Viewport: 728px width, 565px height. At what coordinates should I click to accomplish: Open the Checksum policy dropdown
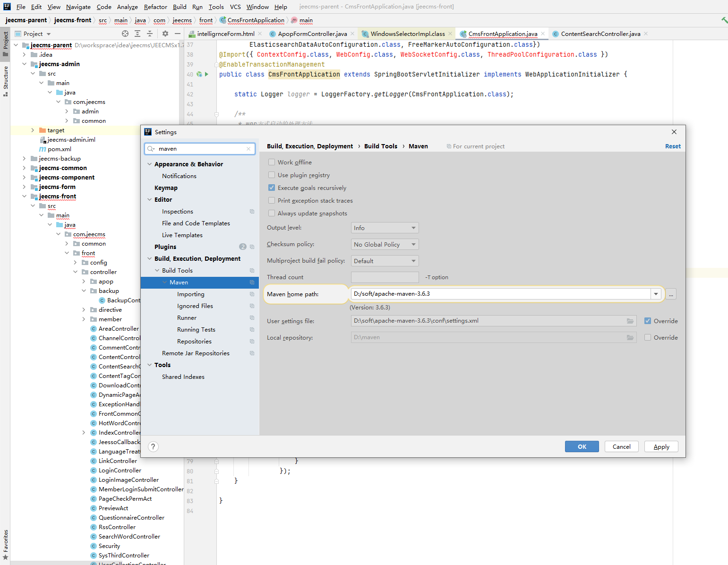point(385,244)
